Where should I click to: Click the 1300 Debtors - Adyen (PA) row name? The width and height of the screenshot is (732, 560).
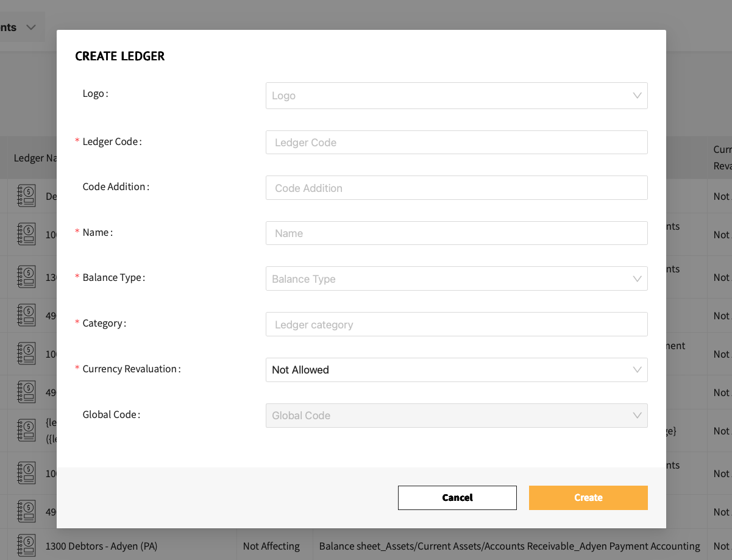pyautogui.click(x=101, y=546)
